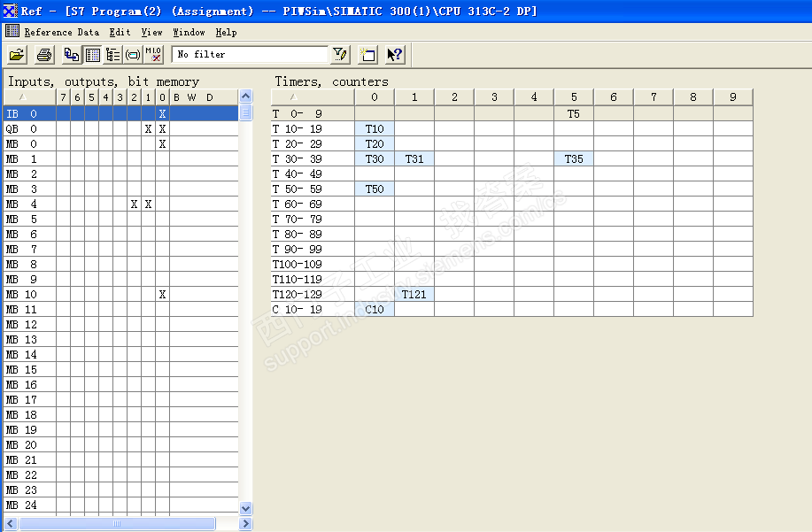Click the C 10- 19 row label
This screenshot has height=532, width=812.
click(298, 310)
